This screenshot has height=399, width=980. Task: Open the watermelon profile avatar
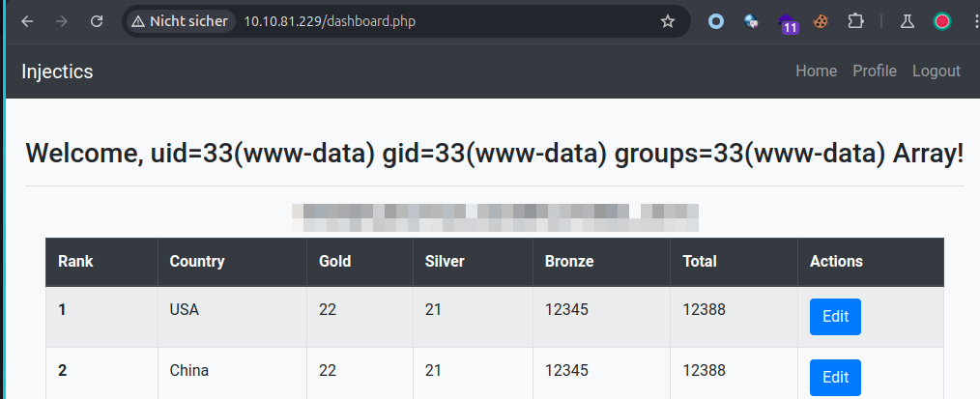941,21
